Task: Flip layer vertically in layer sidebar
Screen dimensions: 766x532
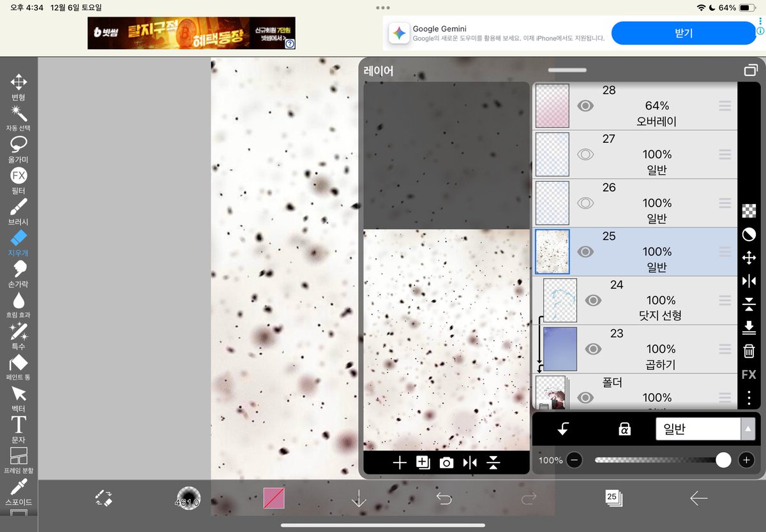Action: pyautogui.click(x=749, y=304)
